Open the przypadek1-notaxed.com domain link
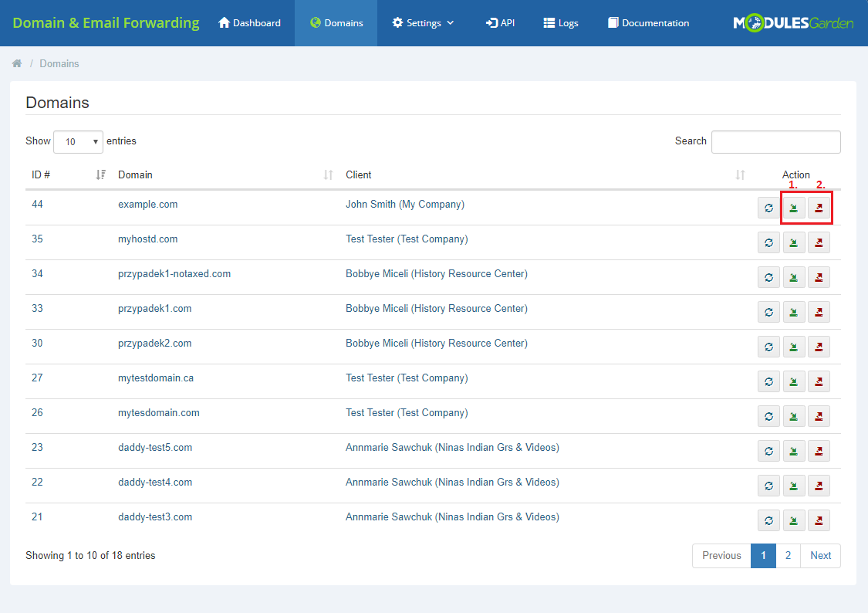Image resolution: width=868 pixels, height=613 pixels. [x=174, y=274]
